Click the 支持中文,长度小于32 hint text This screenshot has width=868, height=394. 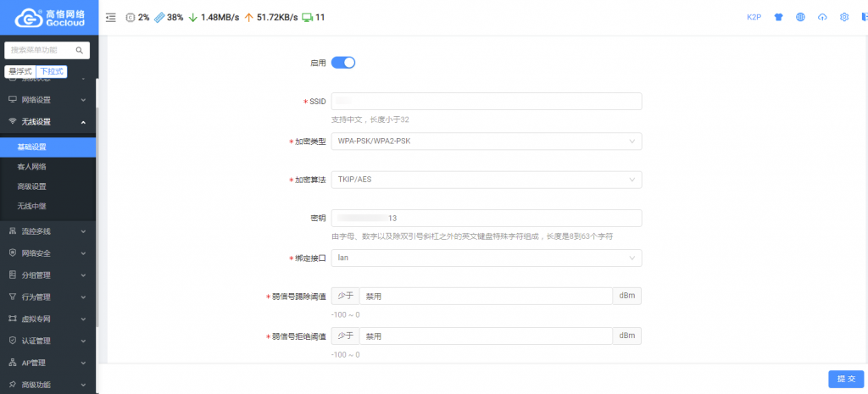tap(370, 119)
